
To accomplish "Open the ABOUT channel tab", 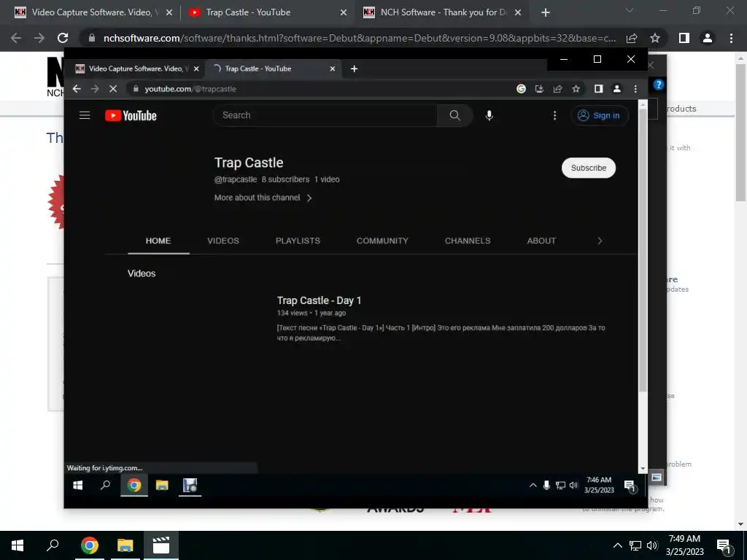I will pyautogui.click(x=541, y=241).
